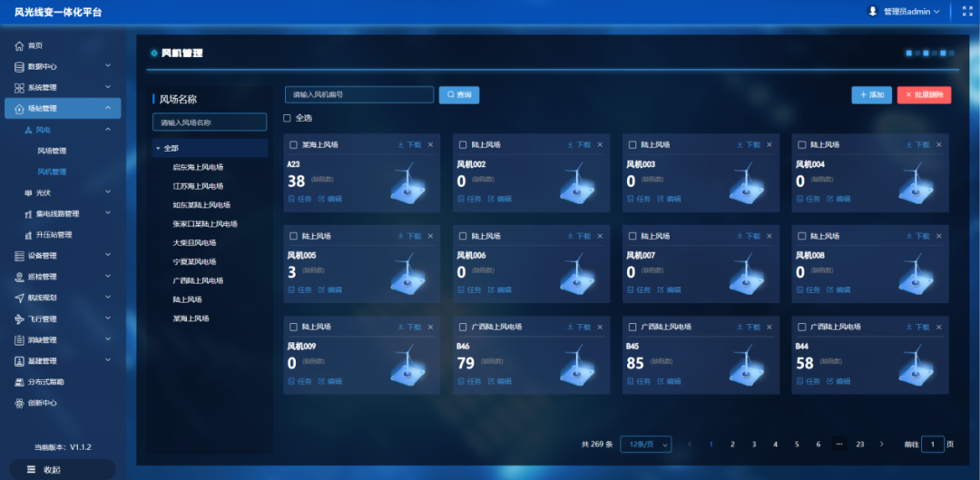980x480 pixels.
Task: Click the 首页 home icon in sidebar
Action: point(19,45)
